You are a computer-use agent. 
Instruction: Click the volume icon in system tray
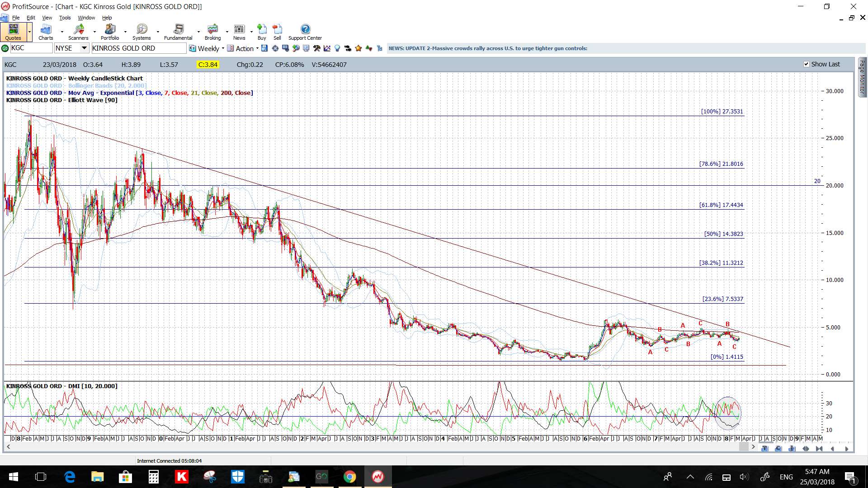[744, 477]
